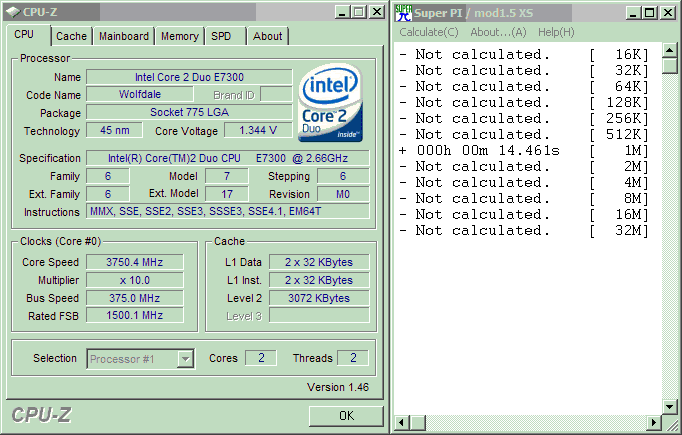Click the Stepping value 6

coord(343,176)
